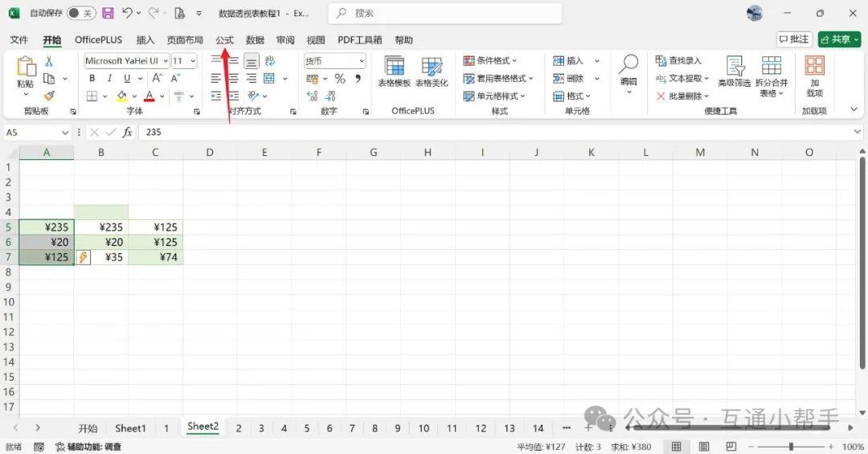
Task: Expand the formula bar
Action: [x=857, y=132]
